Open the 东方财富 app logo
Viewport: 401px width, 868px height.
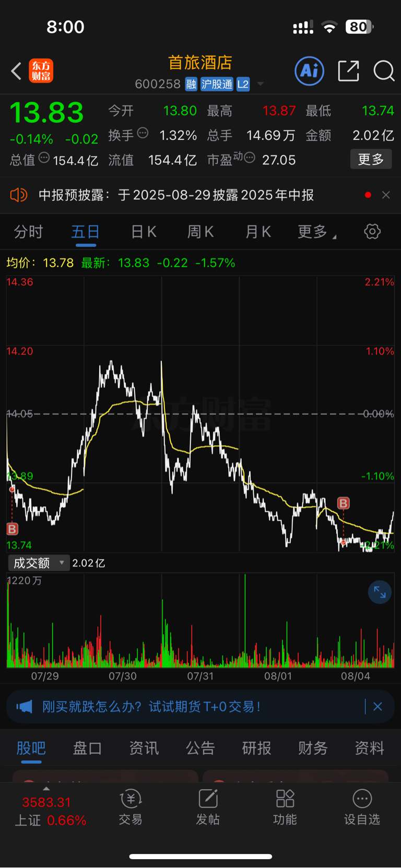(41, 71)
